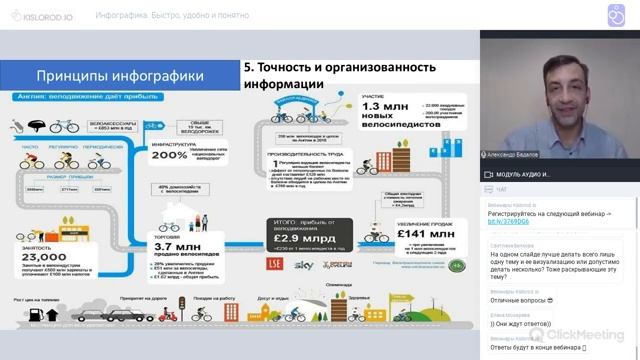This screenshot has width=640, height=360.
Task: Click the presenter video of Александр Бадалов
Action: point(560,98)
